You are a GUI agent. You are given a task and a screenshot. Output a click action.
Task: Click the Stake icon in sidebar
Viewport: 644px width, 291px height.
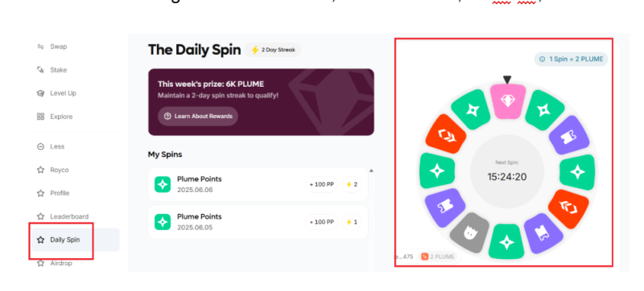(x=40, y=70)
